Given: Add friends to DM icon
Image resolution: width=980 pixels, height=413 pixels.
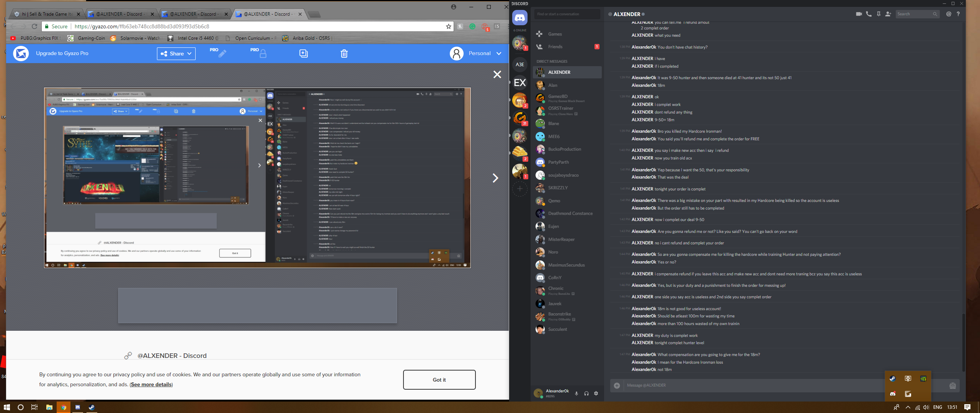Looking at the screenshot, I should point(888,14).
